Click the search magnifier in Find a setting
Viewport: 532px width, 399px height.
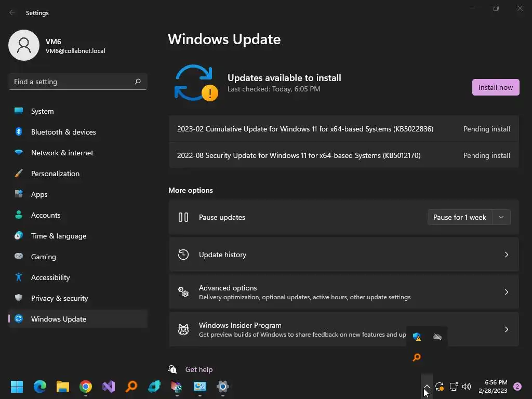tap(137, 82)
